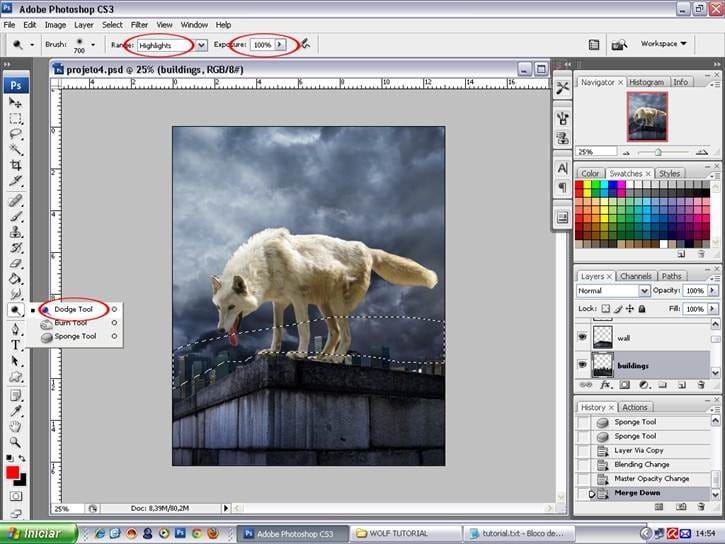725x544 pixels.
Task: Choose Dodge Tool from flyout
Action: [x=75, y=309]
